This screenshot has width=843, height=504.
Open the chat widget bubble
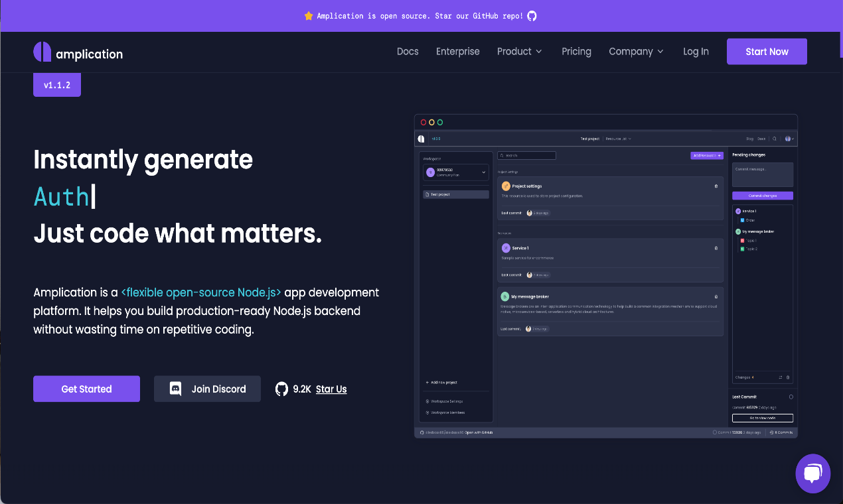[x=812, y=473]
